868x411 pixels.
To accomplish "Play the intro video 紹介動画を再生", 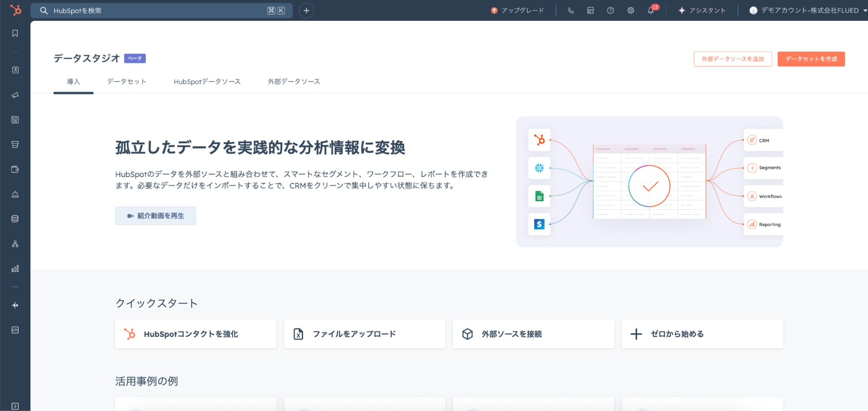I will click(x=155, y=216).
